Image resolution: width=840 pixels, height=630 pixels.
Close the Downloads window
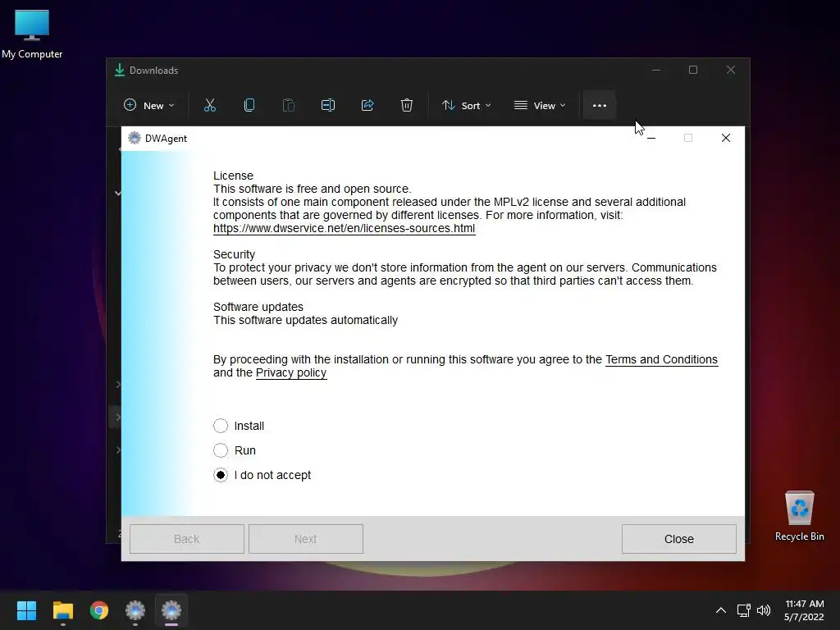point(731,71)
